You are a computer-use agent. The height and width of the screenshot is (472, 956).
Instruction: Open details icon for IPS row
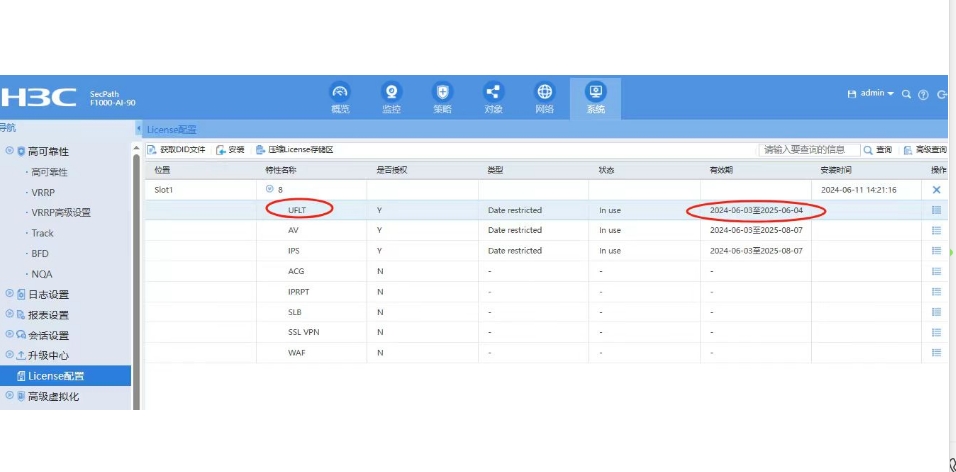[936, 251]
